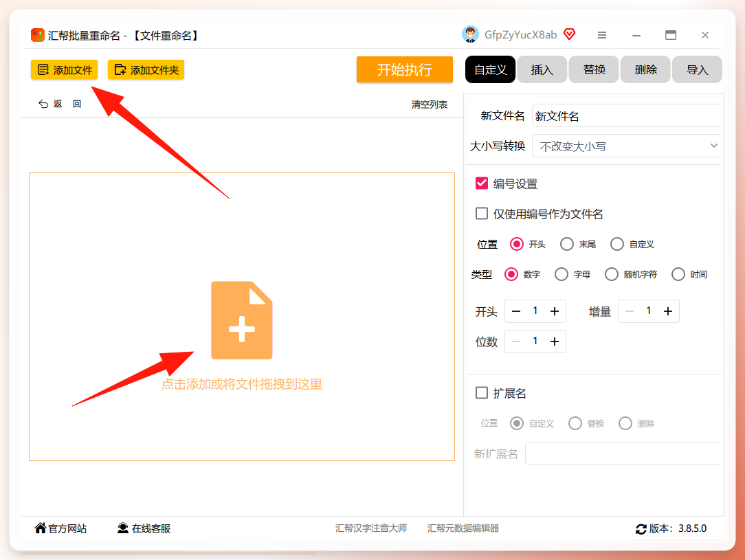745x560 pixels.
Task: Close the 汇帮批量重命名 window
Action: tap(705, 35)
